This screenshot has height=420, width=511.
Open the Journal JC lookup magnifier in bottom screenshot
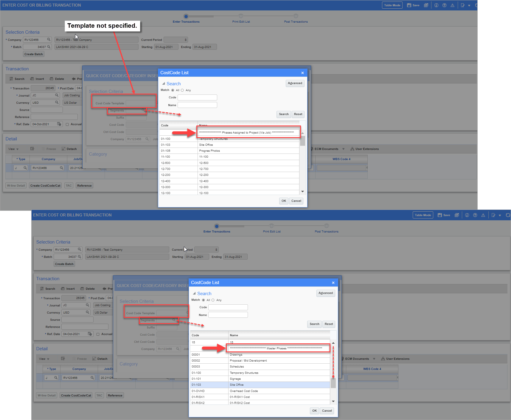[88, 305]
